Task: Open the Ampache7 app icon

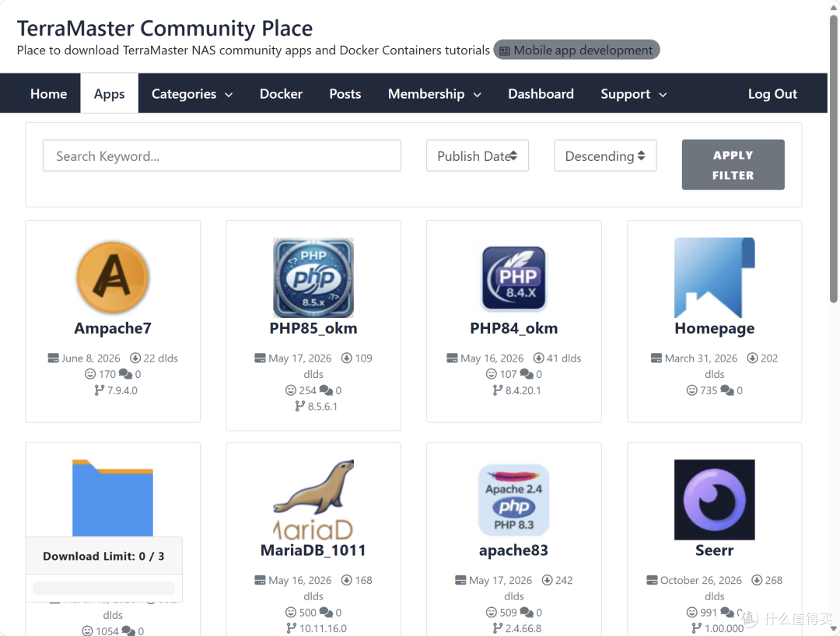Action: point(113,278)
